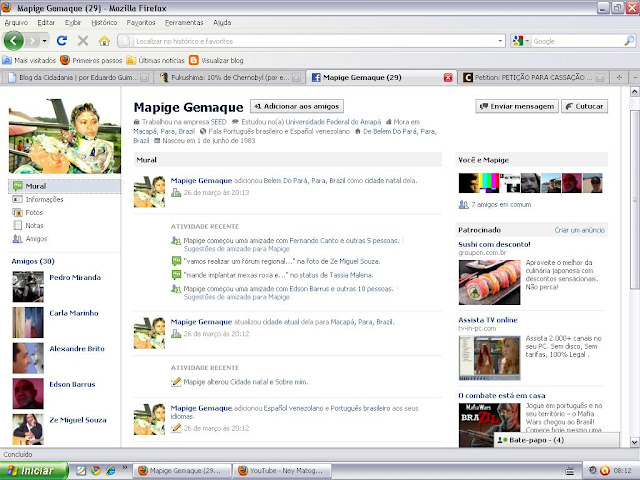The height and width of the screenshot is (480, 640).
Task: Open the Google search engine selector
Action: pos(520,41)
